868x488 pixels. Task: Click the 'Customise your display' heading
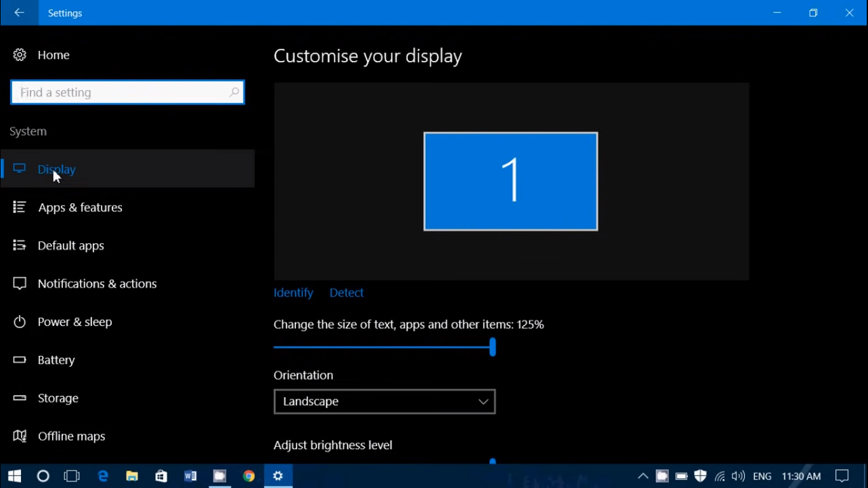point(368,56)
